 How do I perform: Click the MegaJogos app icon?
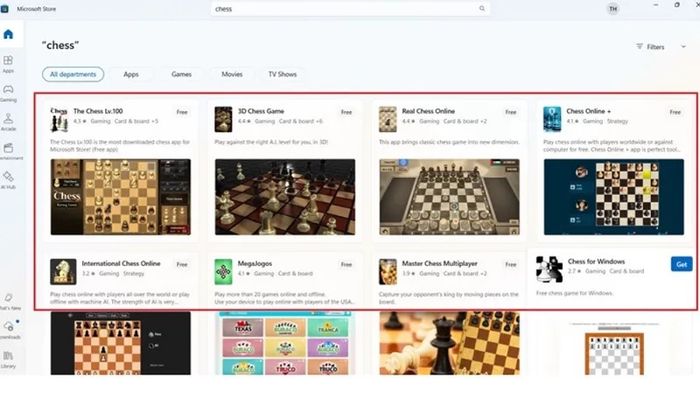[223, 272]
